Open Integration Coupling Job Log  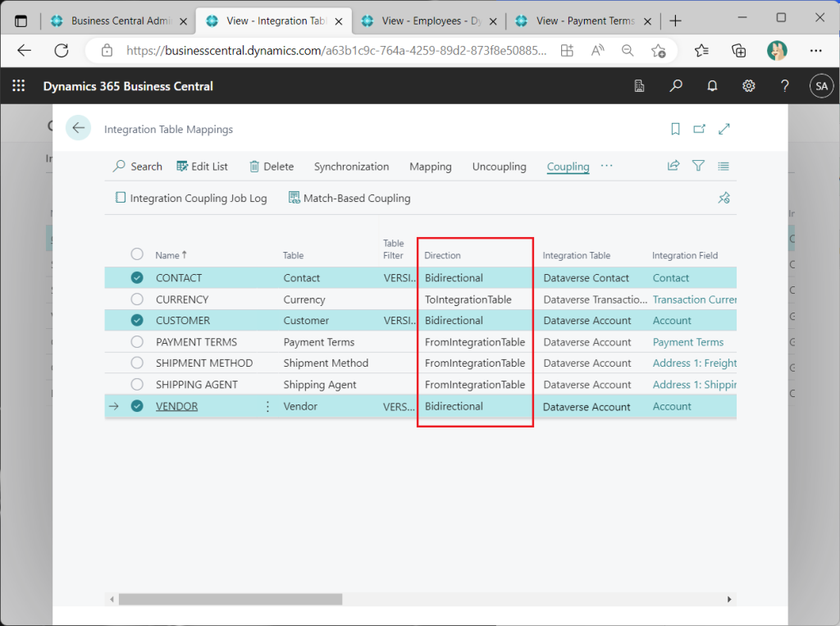point(190,198)
